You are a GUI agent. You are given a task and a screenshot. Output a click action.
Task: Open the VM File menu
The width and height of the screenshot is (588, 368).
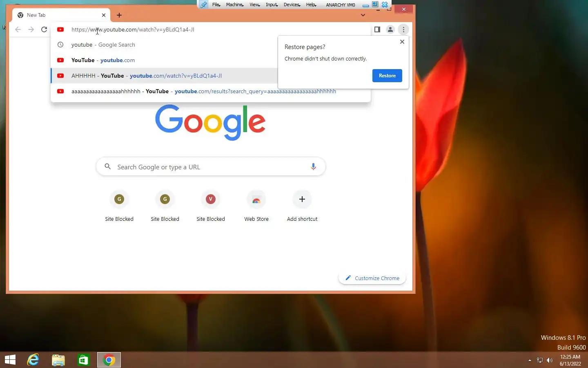tap(216, 4)
